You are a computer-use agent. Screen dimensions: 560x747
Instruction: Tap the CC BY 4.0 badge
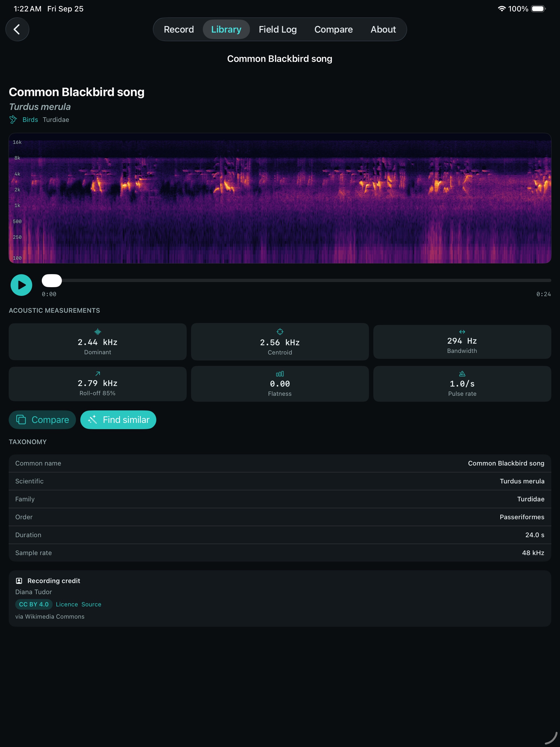tap(34, 604)
